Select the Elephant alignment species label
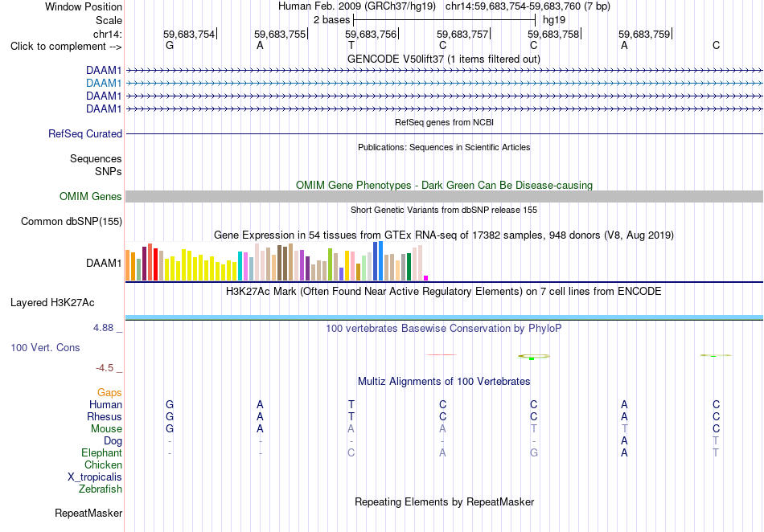 [101, 453]
